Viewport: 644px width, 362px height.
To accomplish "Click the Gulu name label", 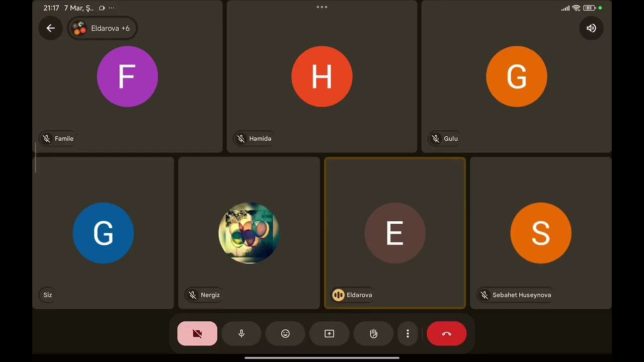I will click(x=451, y=139).
